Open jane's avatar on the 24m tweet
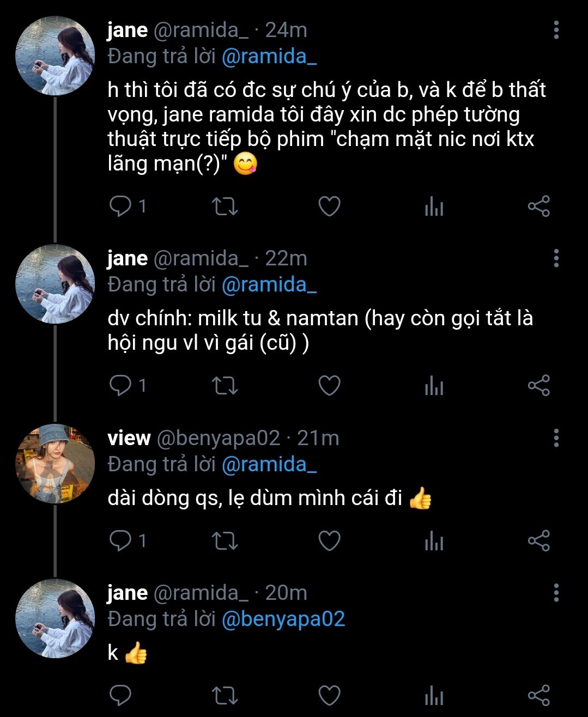The width and height of the screenshot is (588, 717). pyautogui.click(x=55, y=56)
